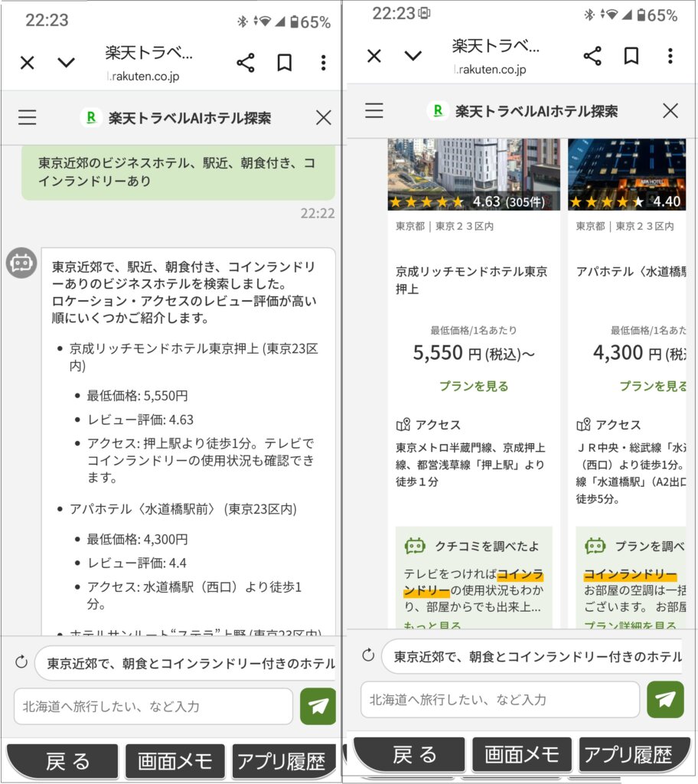Close the AI hotel search panel on right screen
Viewport: 698px width, 784px height.
coord(670,110)
